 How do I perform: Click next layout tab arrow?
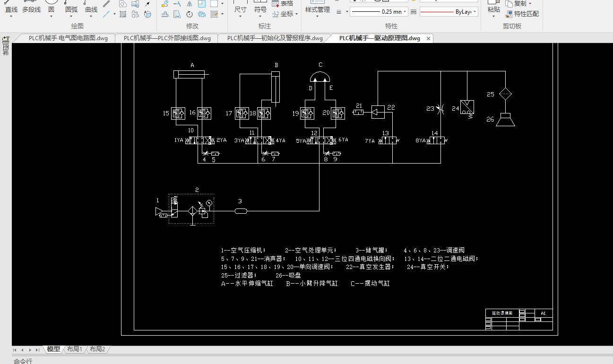(x=30, y=350)
